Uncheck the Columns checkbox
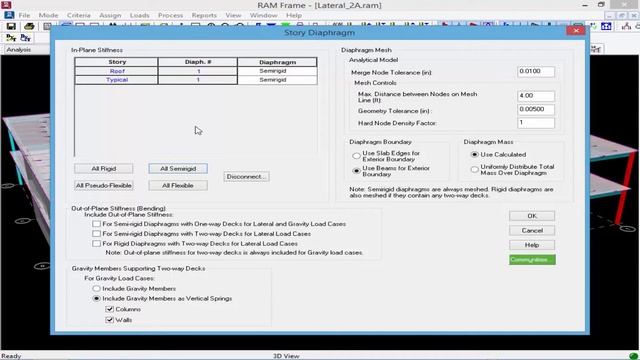The image size is (640, 360). tap(109, 309)
